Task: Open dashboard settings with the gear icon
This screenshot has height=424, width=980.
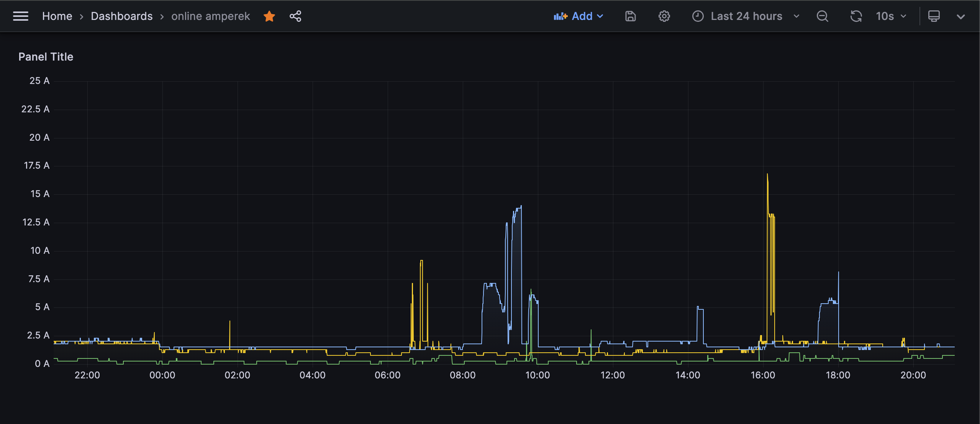Action: point(664,16)
